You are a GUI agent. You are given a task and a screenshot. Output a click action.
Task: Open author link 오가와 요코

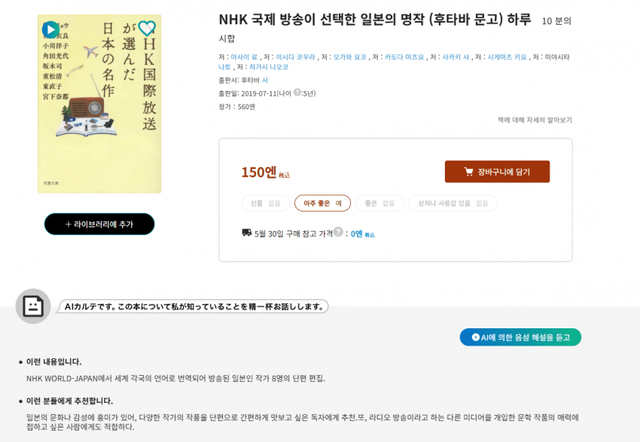click(x=350, y=57)
